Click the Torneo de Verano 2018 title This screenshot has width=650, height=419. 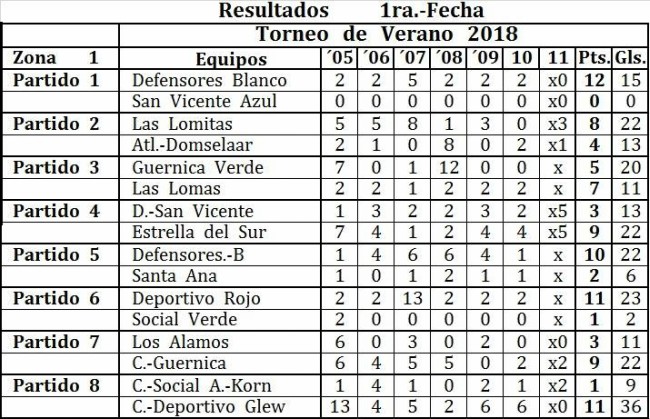pyautogui.click(x=387, y=34)
